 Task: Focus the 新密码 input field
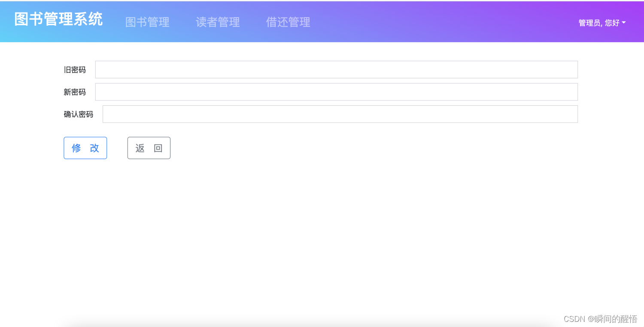[337, 92]
